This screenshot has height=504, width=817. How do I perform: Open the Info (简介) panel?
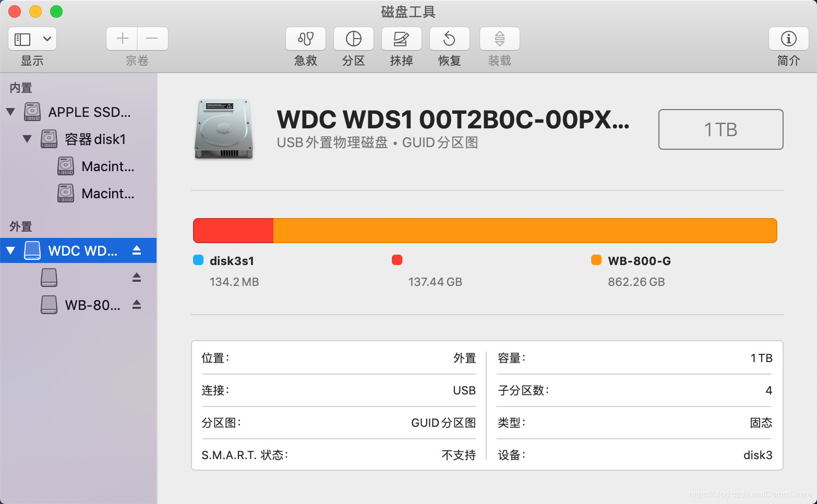pyautogui.click(x=789, y=39)
